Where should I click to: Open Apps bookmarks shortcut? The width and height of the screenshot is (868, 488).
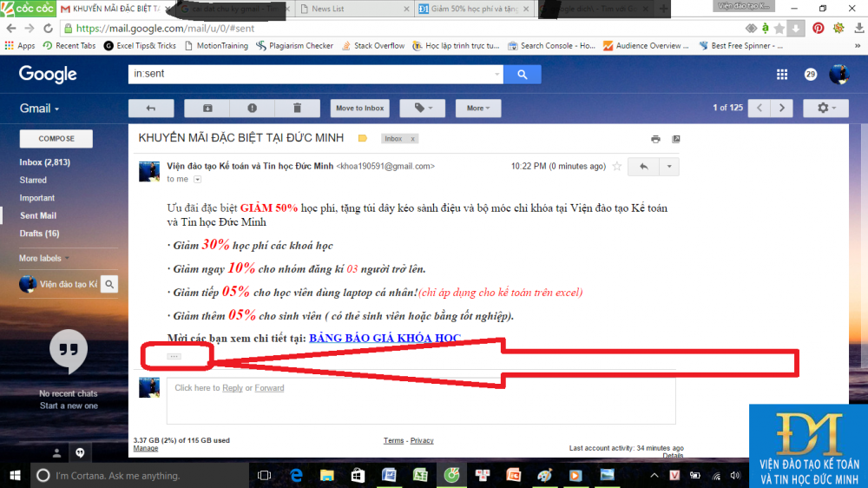[20, 46]
